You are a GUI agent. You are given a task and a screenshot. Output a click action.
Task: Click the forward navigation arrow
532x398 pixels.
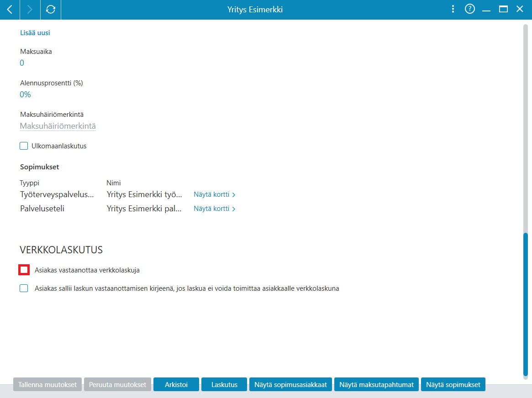[30, 10]
